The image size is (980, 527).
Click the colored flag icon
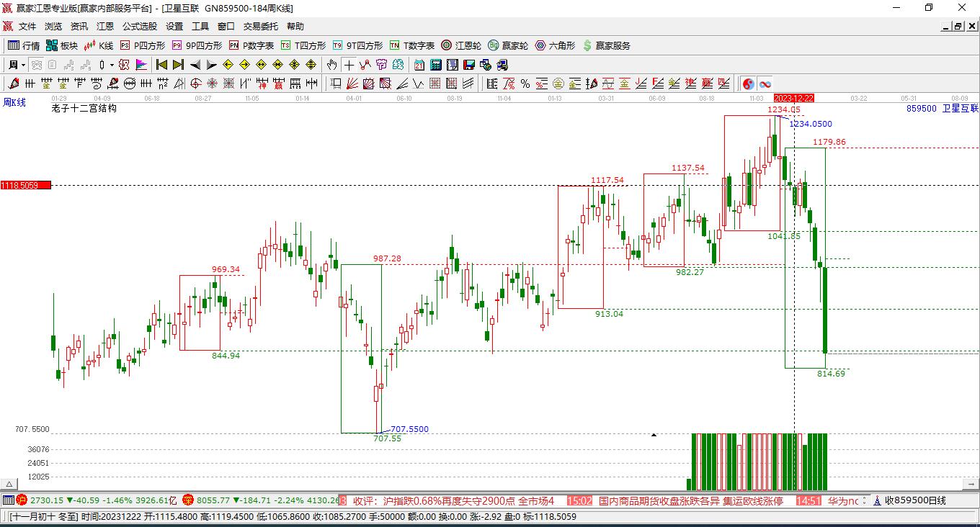[142, 65]
